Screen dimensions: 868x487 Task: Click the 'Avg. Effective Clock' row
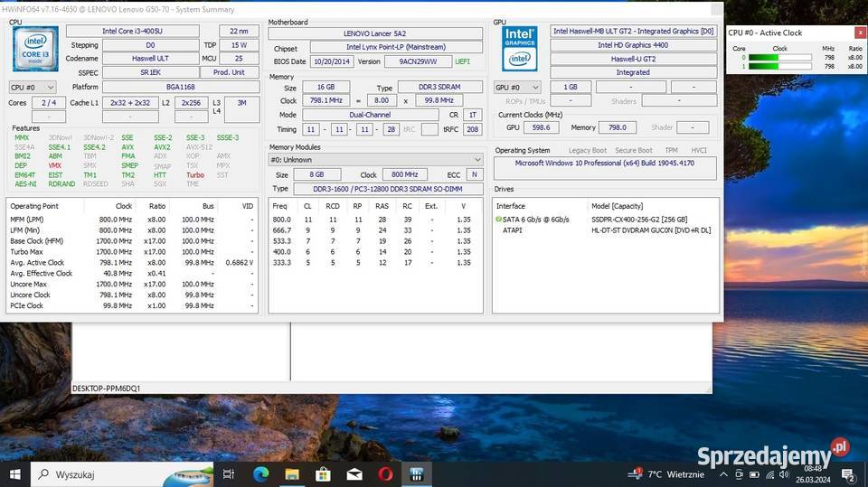click(x=132, y=274)
